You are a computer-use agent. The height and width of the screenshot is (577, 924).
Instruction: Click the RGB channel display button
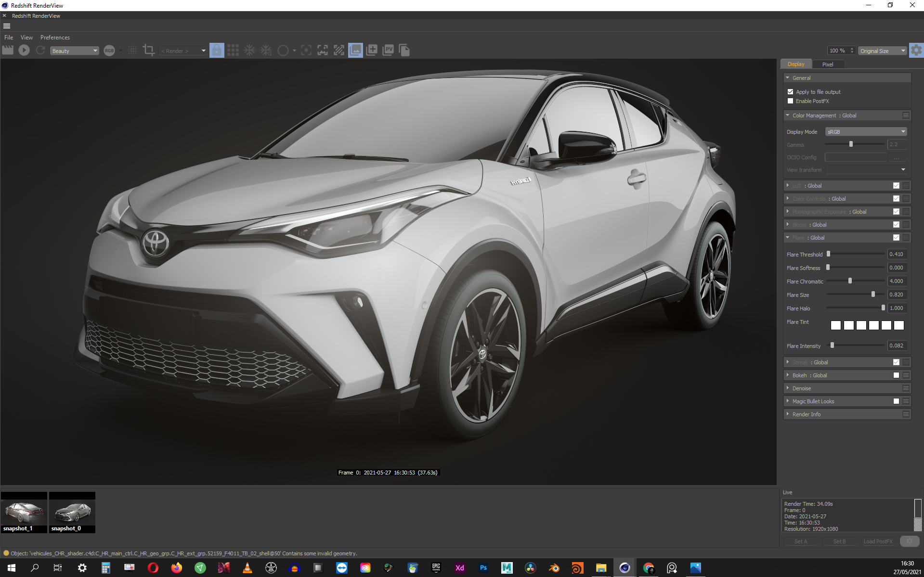(109, 51)
